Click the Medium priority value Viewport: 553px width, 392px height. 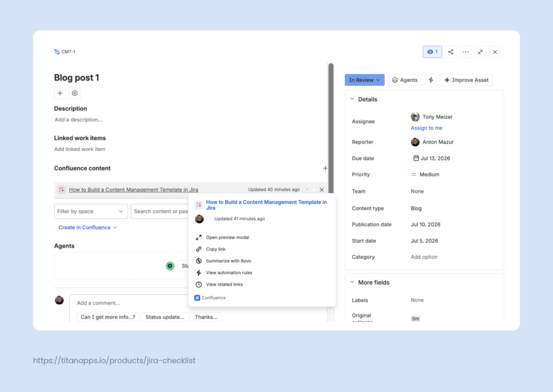coord(429,174)
